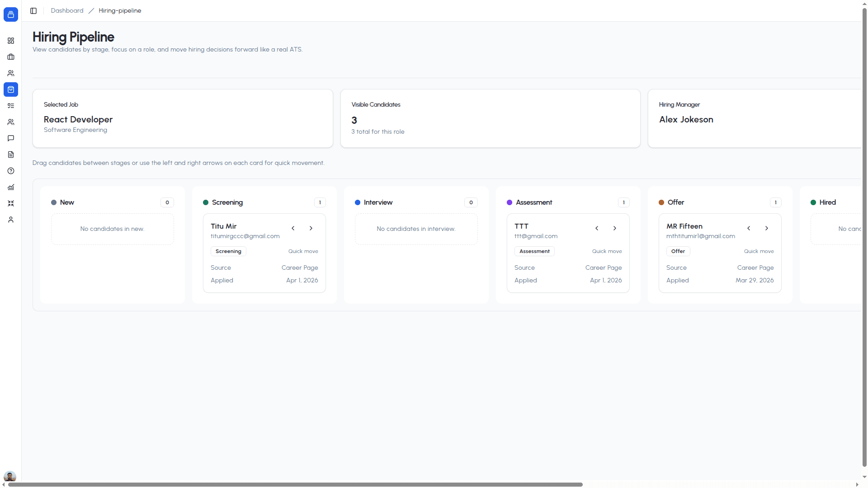Click the Interview column count badge
The height and width of the screenshot is (488, 868).
[x=471, y=202]
